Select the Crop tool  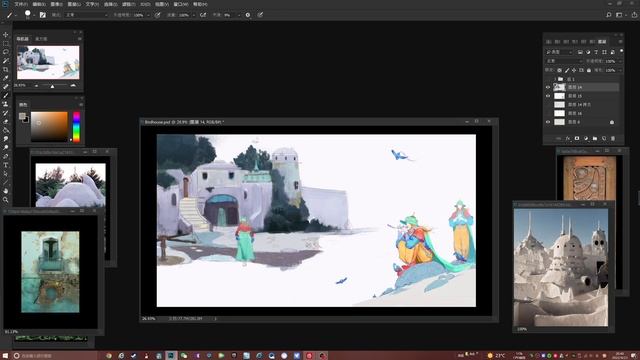[x=6, y=69]
